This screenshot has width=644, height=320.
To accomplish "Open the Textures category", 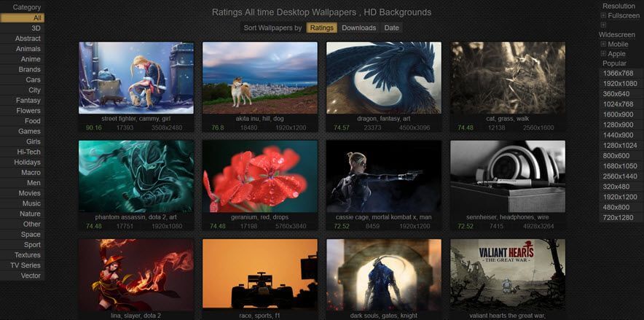I will (22, 255).
